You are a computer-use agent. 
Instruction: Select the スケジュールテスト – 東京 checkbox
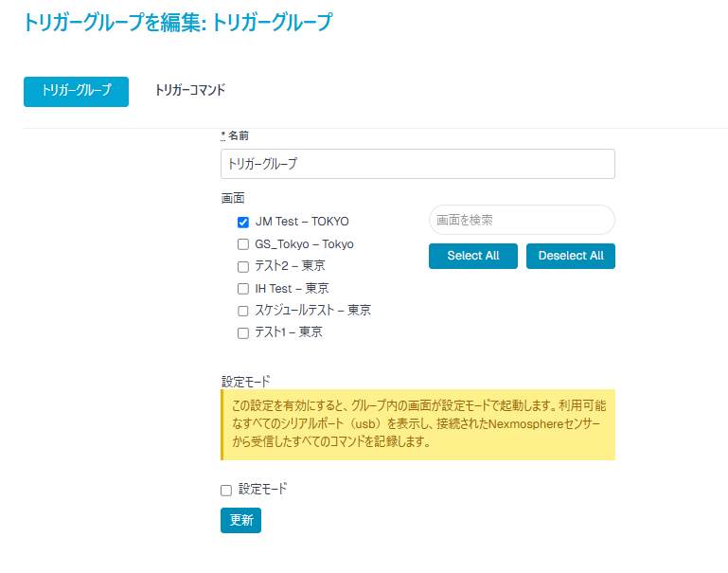pyautogui.click(x=242, y=311)
